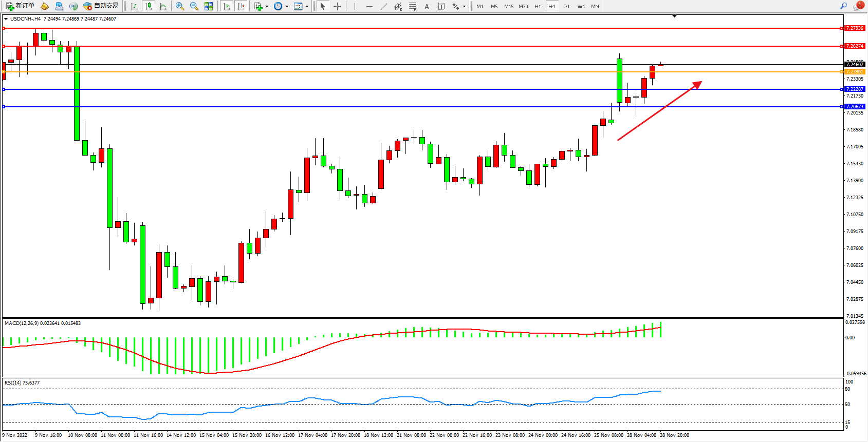The width and height of the screenshot is (868, 442).
Task: Switch timeframe to D1
Action: click(566, 6)
